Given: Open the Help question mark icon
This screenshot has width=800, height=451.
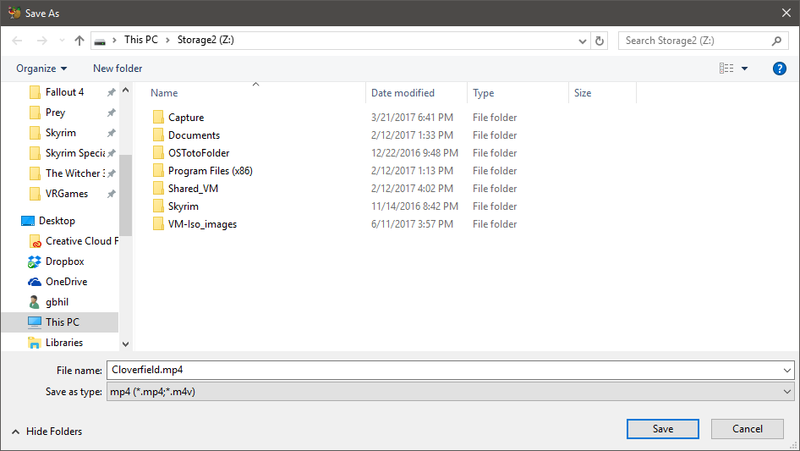Looking at the screenshot, I should coord(779,68).
